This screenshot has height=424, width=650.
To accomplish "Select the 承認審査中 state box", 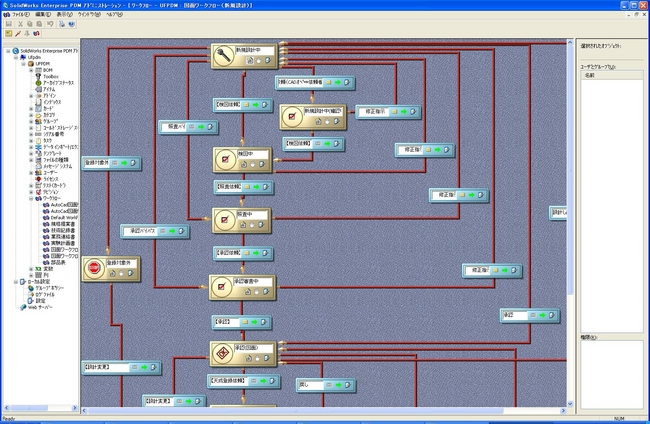I will 243,287.
